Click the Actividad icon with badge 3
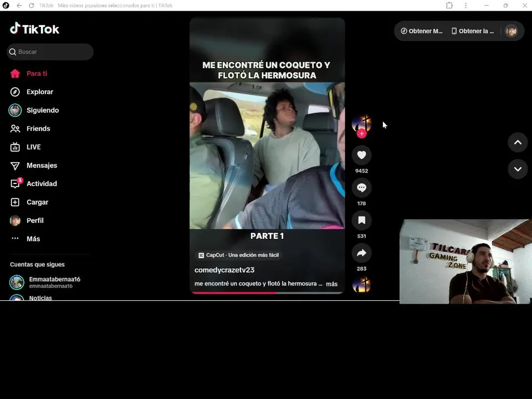 click(x=16, y=183)
